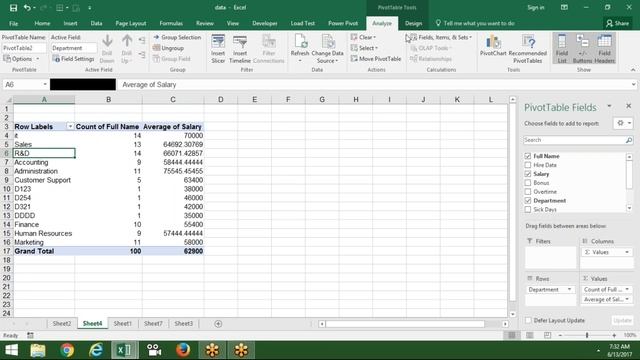
Task: Click Group Selection in ribbon
Action: click(x=177, y=37)
